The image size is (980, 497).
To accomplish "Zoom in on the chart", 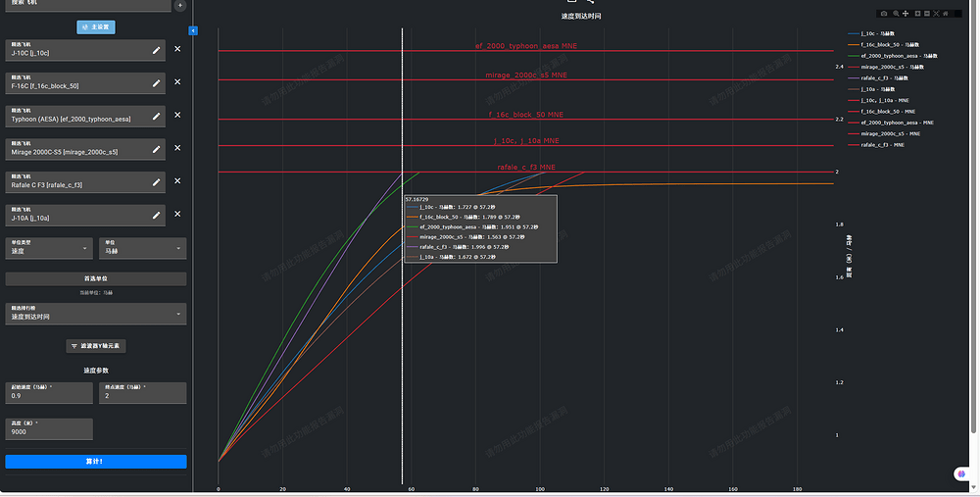I will [x=917, y=13].
